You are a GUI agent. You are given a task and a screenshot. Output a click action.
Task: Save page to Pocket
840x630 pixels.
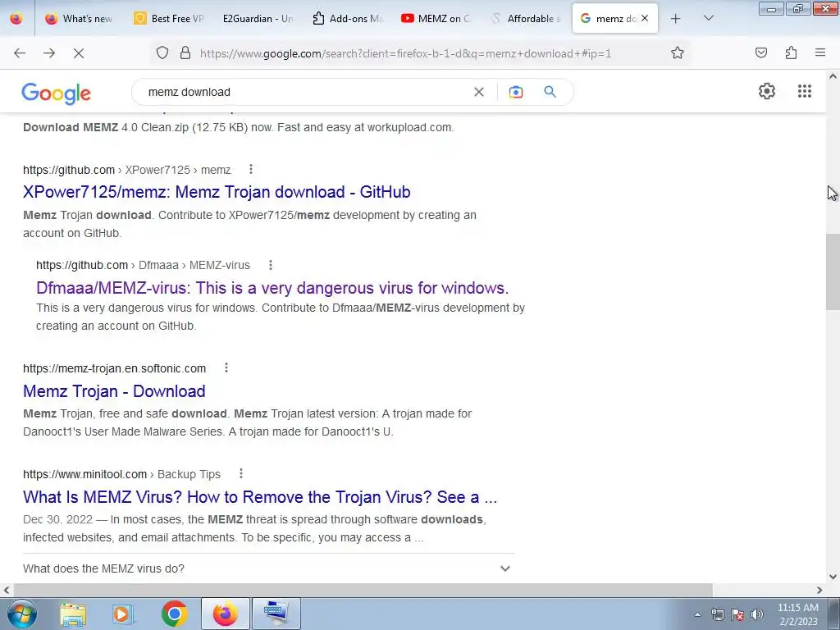(x=760, y=52)
